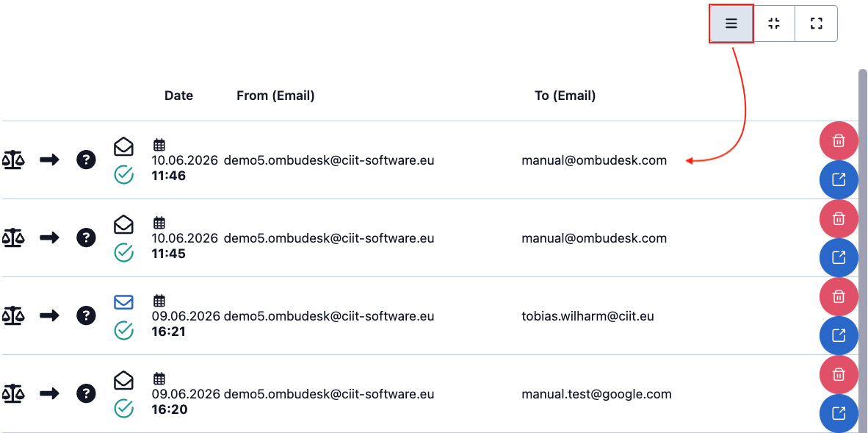Image resolution: width=868 pixels, height=433 pixels.
Task: Click the time 11:46
Action: coord(169,176)
